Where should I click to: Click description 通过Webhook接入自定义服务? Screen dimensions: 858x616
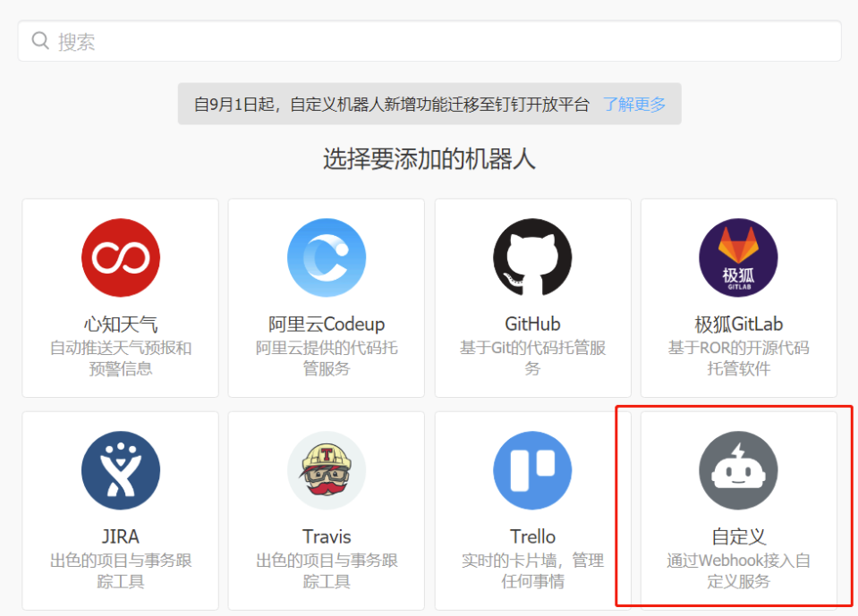pyautogui.click(x=738, y=570)
